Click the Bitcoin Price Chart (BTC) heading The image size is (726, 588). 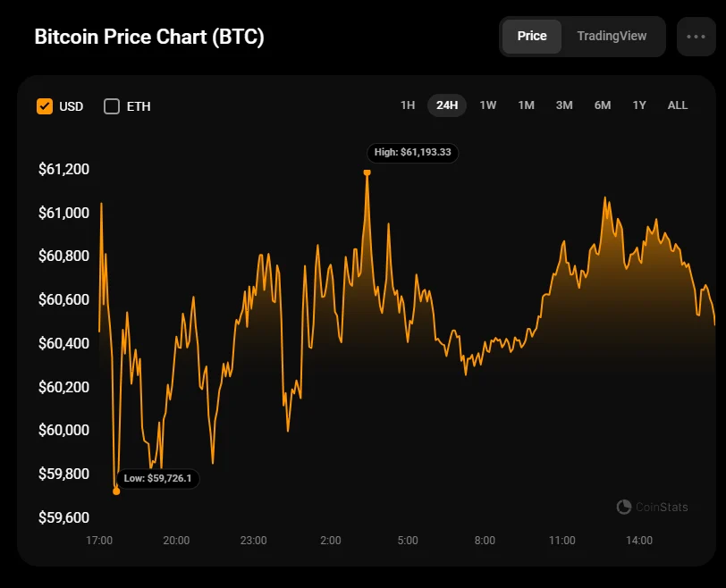point(149,38)
